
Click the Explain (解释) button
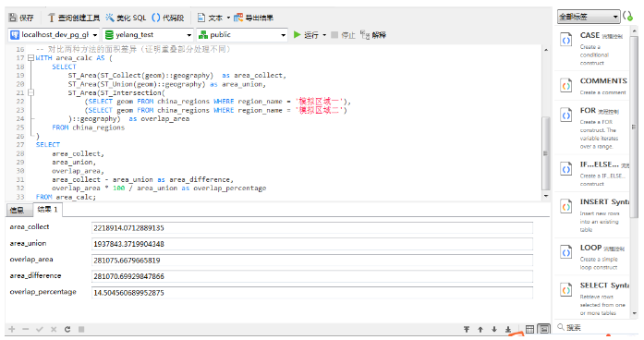(x=373, y=35)
